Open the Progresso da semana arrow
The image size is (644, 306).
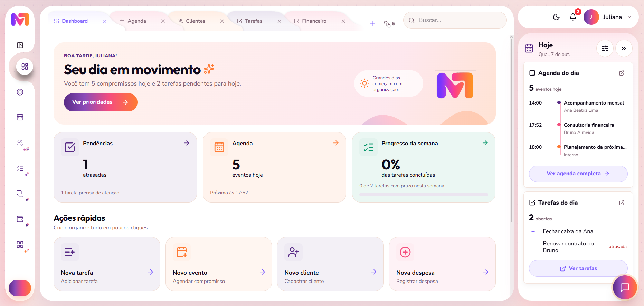(485, 143)
